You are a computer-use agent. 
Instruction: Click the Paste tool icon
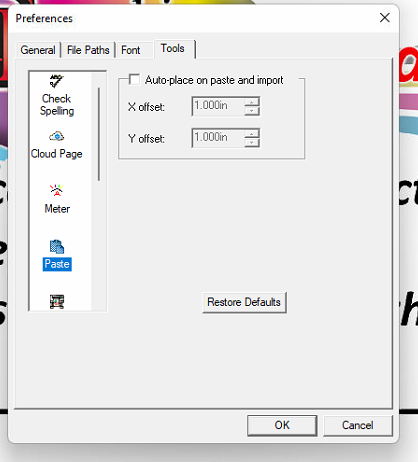pos(57,247)
